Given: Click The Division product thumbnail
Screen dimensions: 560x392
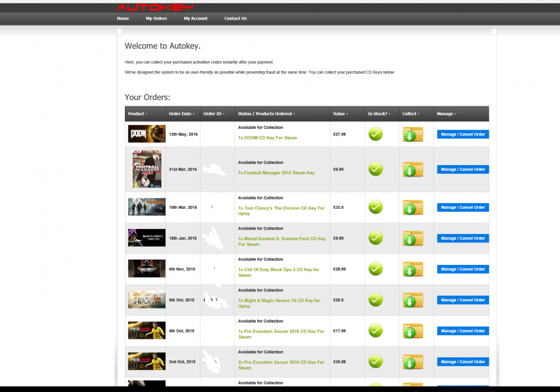Looking at the screenshot, I should 147,207.
